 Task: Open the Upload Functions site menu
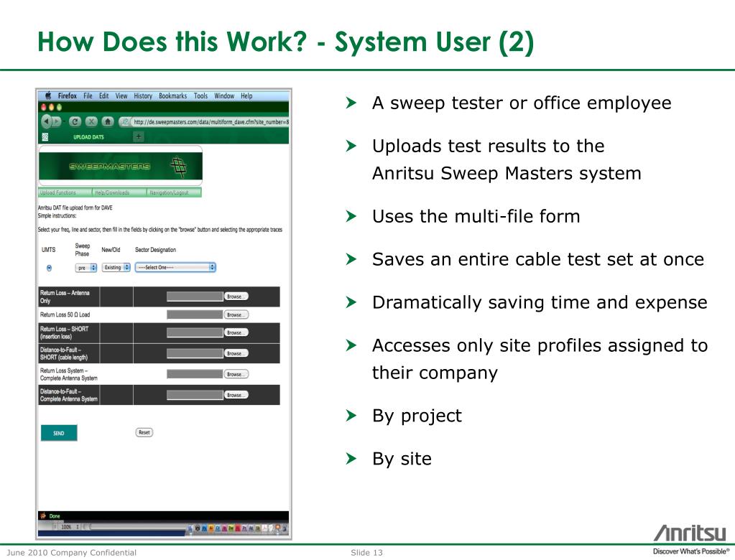(65, 192)
